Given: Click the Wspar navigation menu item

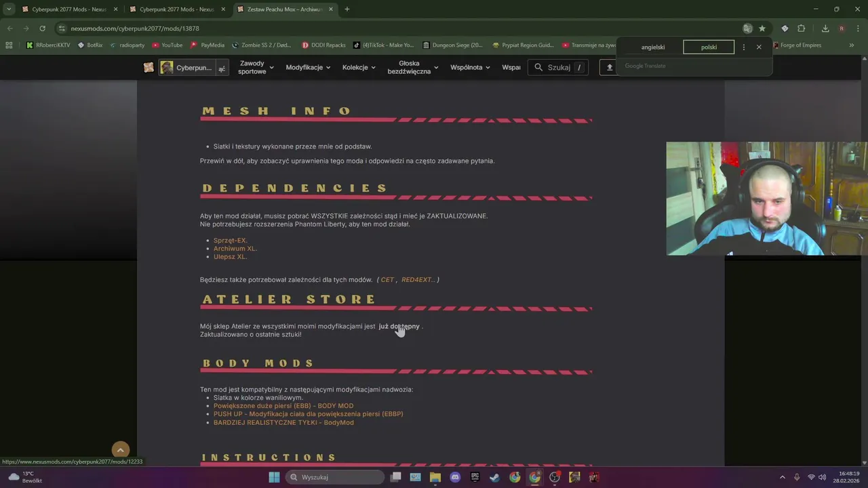Looking at the screenshot, I should [x=511, y=67].
